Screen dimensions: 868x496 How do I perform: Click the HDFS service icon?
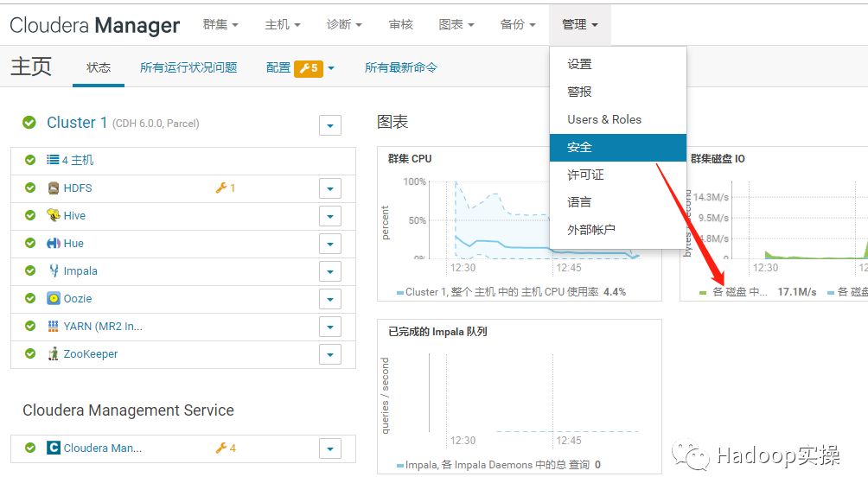tap(54, 188)
